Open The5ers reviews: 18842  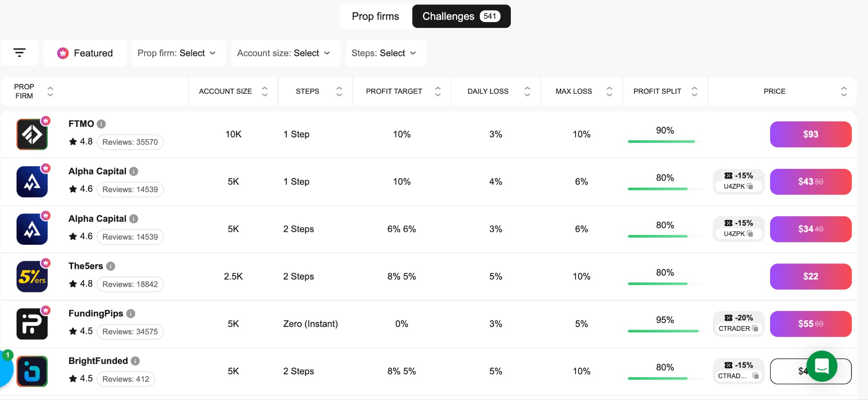pyautogui.click(x=130, y=284)
